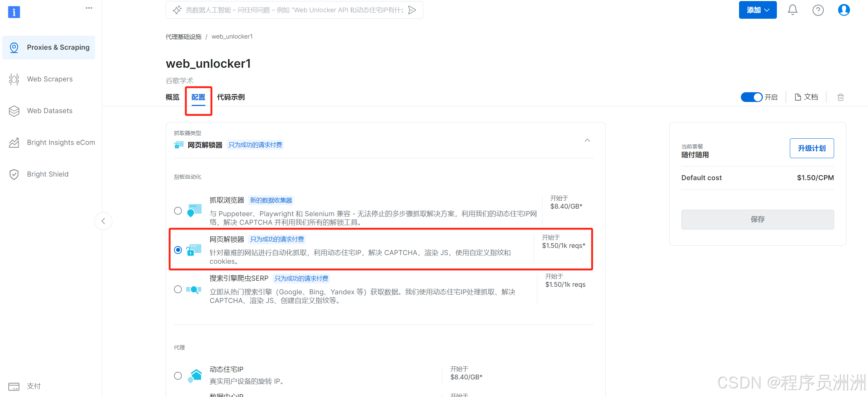The height and width of the screenshot is (397, 868).
Task: Click the notification bell icon
Action: [x=792, y=10]
